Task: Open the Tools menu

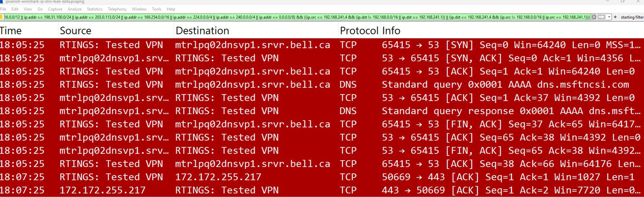Action: click(156, 9)
